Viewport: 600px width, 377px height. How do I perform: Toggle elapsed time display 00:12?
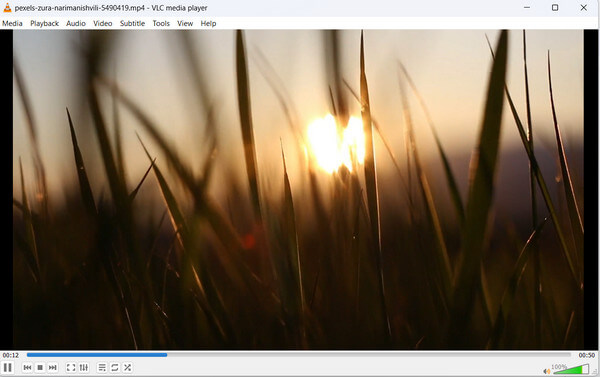coord(11,355)
